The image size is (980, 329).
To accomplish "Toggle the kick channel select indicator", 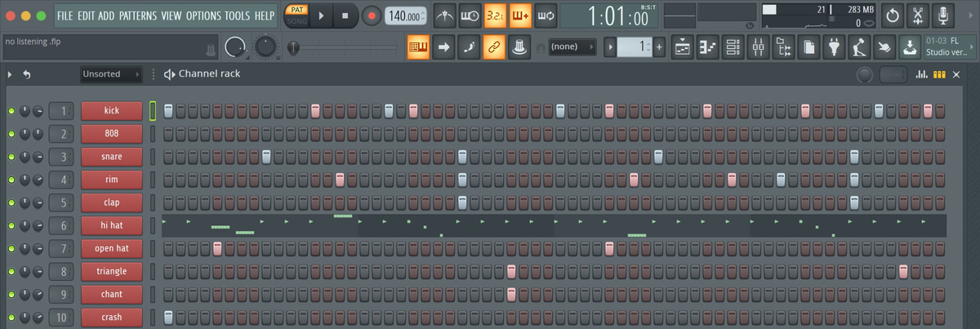I will tap(152, 111).
